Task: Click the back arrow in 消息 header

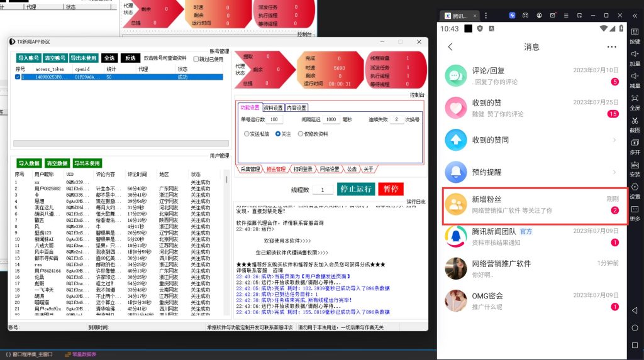Action: pyautogui.click(x=450, y=47)
